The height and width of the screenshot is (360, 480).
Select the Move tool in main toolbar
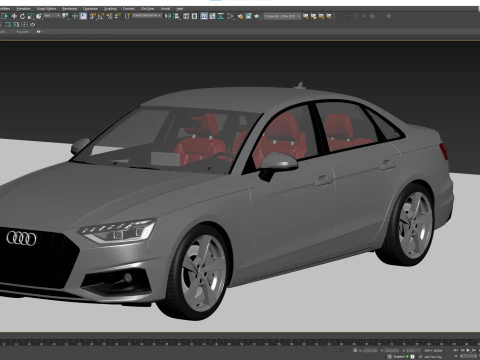(x=14, y=16)
